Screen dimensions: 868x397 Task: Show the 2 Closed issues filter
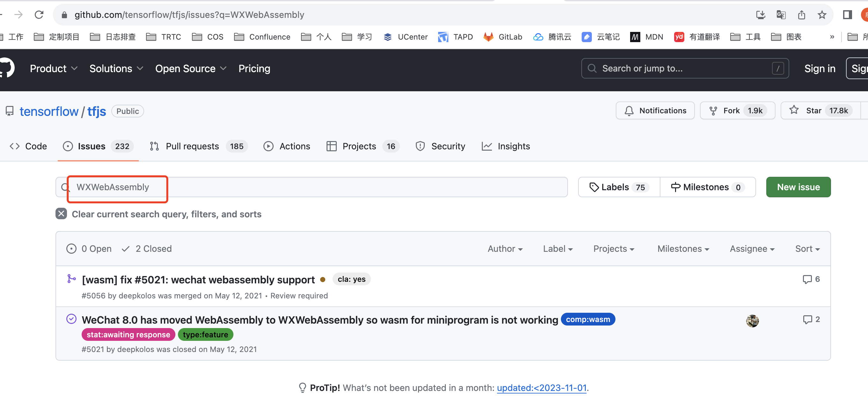(x=147, y=249)
